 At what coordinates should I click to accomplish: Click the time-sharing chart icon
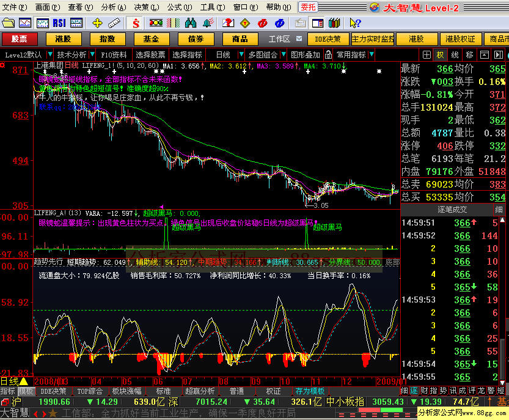tap(25, 23)
